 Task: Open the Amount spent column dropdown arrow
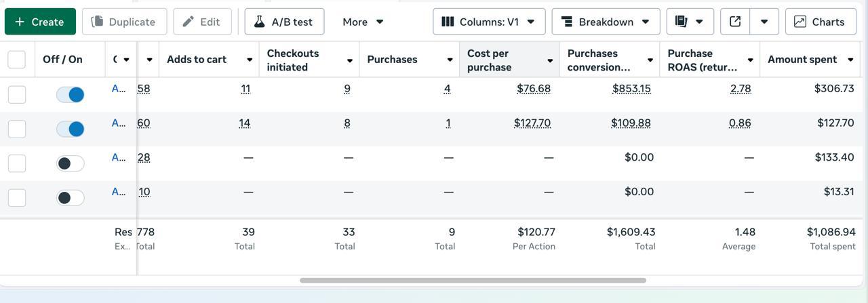[x=850, y=60]
